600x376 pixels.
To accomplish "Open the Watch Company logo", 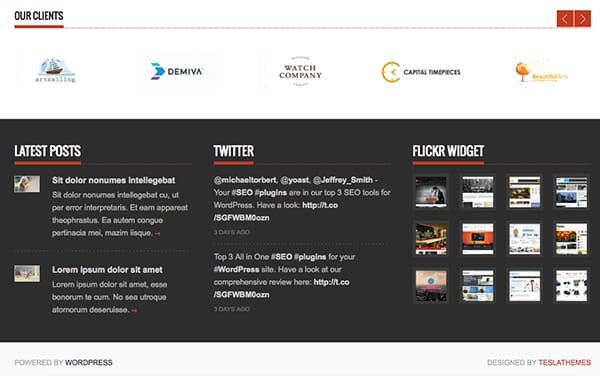I will click(300, 71).
